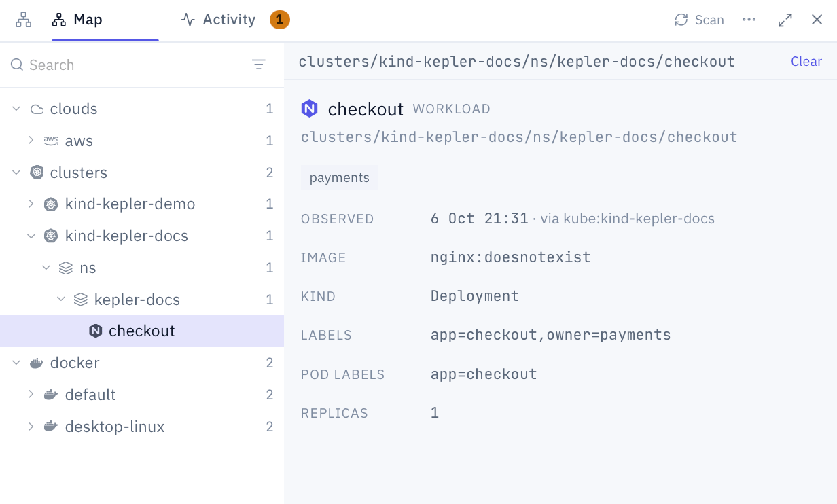
Task: Collapse the clusters tree group
Action: (x=16, y=173)
